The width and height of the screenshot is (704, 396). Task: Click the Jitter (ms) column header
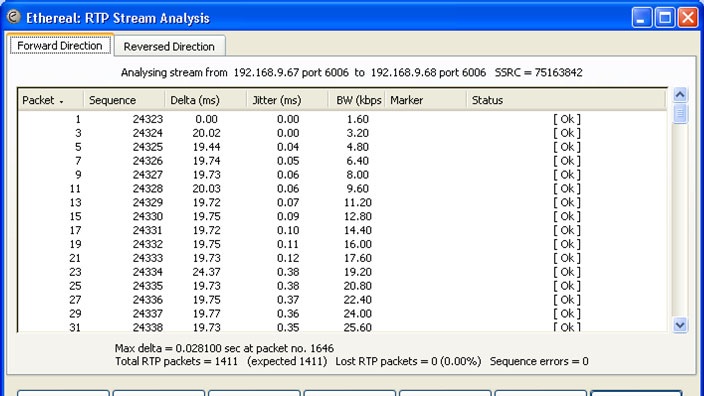[x=287, y=100]
